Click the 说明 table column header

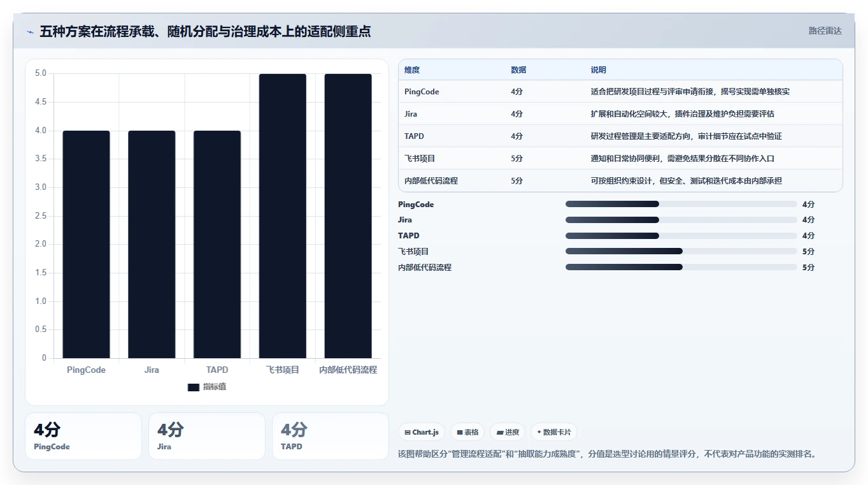point(599,70)
